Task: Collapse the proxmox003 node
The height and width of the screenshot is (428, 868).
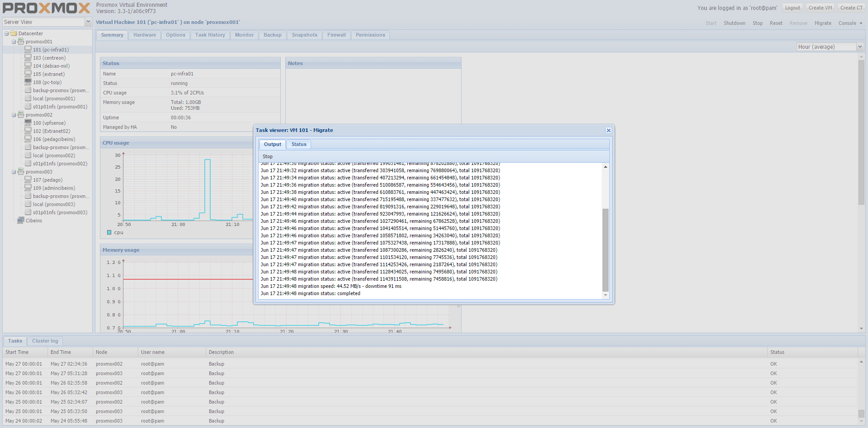Action: click(14, 172)
